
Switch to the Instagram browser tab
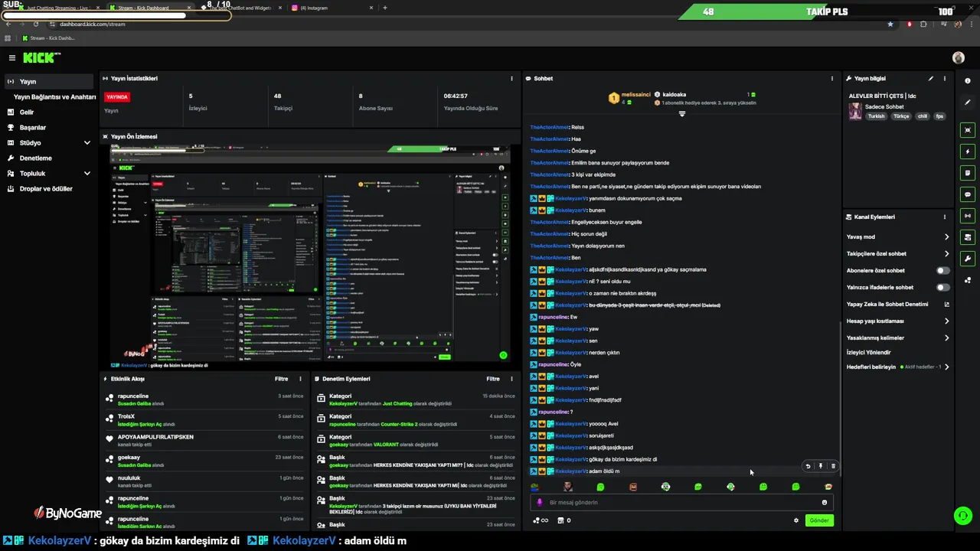333,8
